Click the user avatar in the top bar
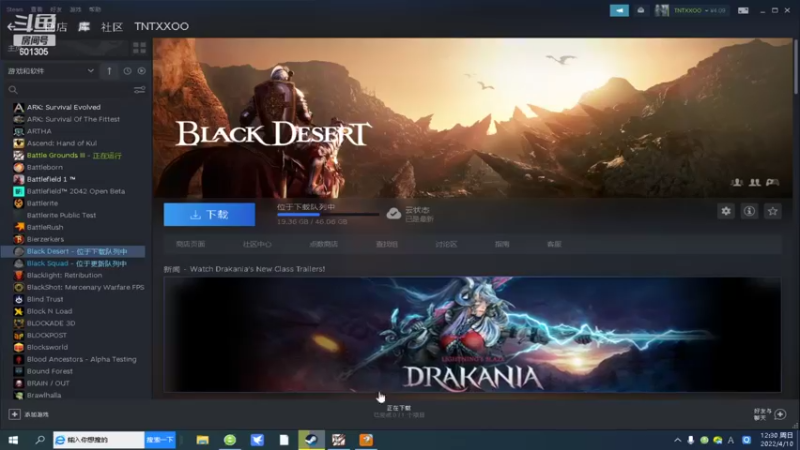This screenshot has width=800, height=450. tap(662, 10)
